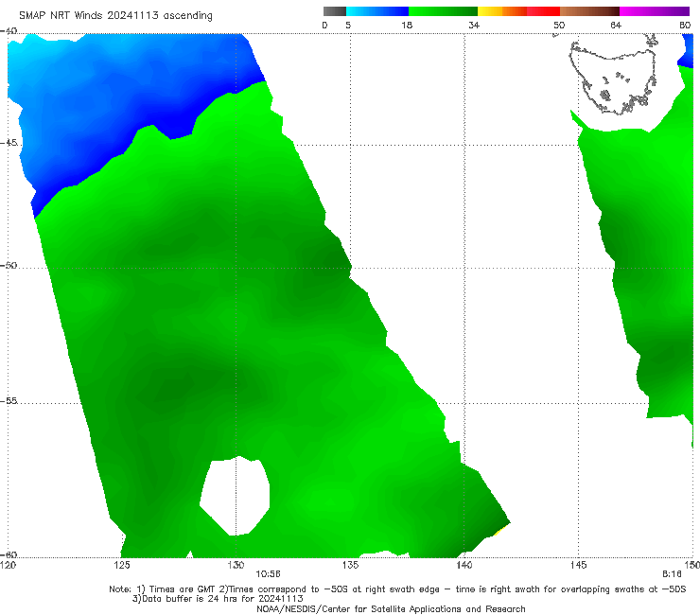
Task: Click the latitude axis label '-45'
Action: click(9, 143)
